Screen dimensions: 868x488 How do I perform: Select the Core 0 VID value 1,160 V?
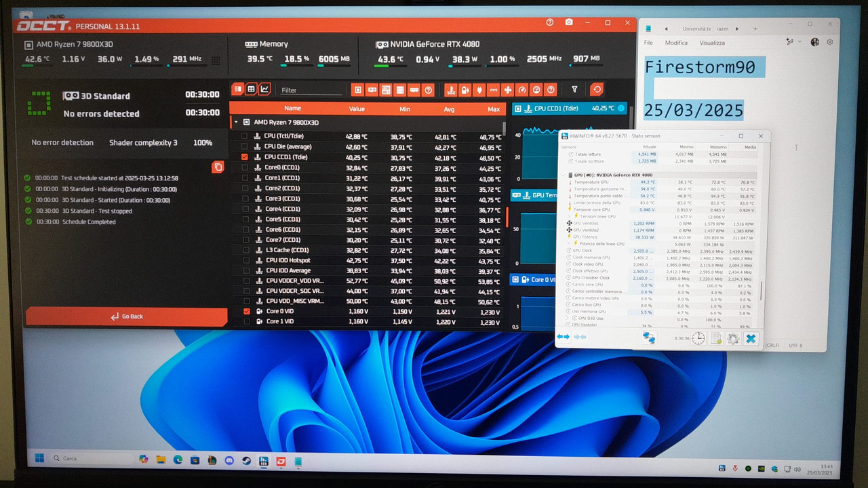pyautogui.click(x=357, y=312)
